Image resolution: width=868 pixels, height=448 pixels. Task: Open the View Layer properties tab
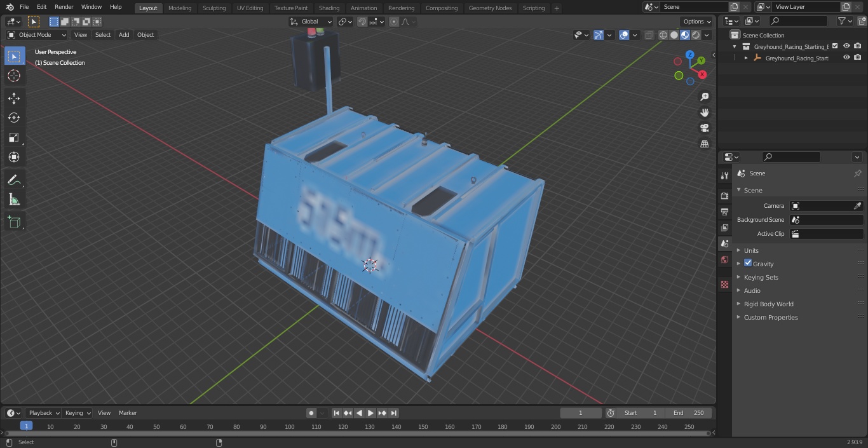724,227
